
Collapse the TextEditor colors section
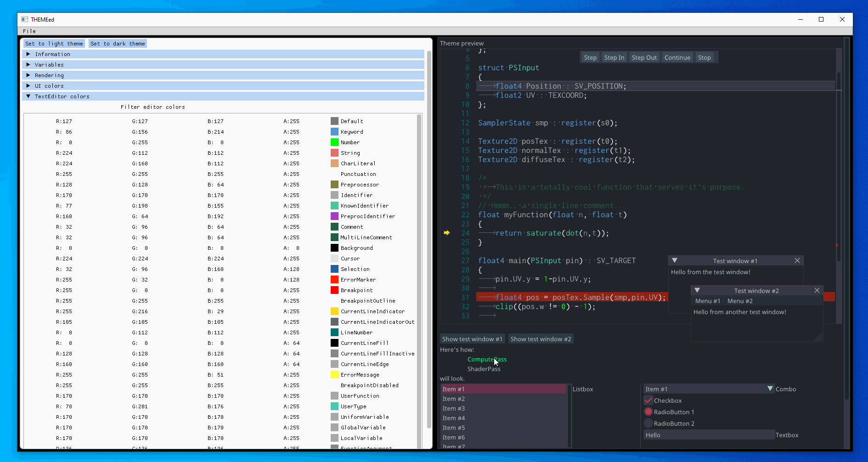point(223,96)
